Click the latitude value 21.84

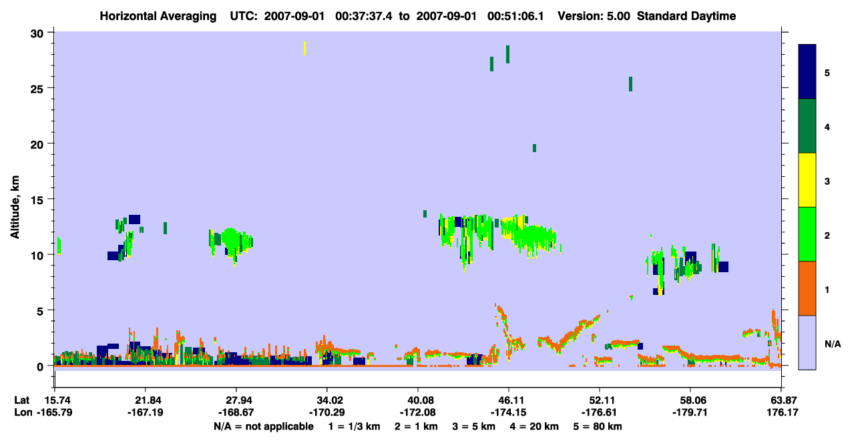pos(146,400)
